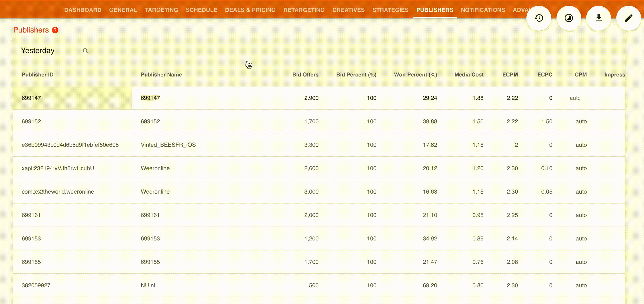Click Publisher Name column header
The image size is (644, 304).
(x=161, y=75)
